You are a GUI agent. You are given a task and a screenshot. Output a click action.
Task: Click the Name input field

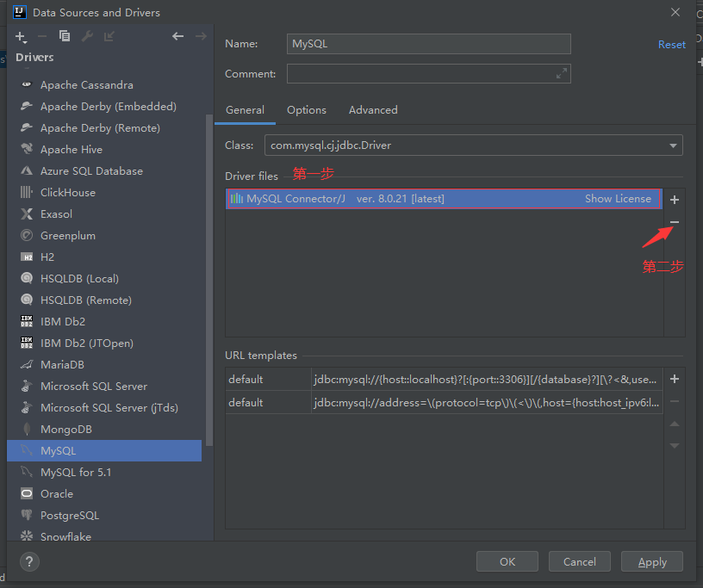coord(429,44)
